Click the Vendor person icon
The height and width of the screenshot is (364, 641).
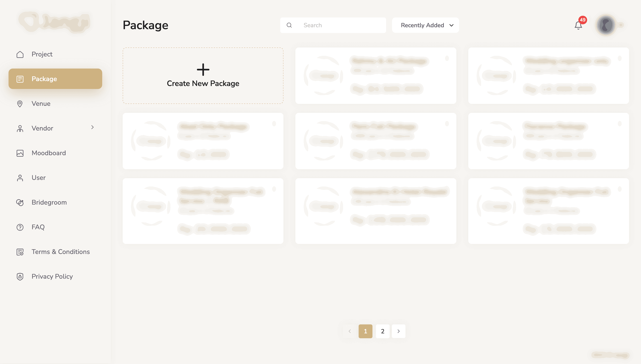point(20,129)
